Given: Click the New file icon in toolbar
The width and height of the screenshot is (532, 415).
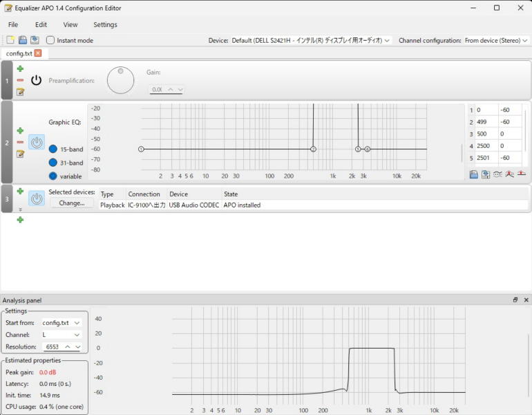Looking at the screenshot, I should point(10,40).
